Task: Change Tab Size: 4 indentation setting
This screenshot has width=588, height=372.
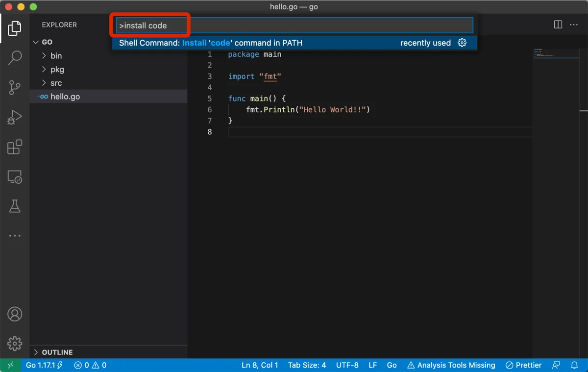Action: click(x=307, y=365)
